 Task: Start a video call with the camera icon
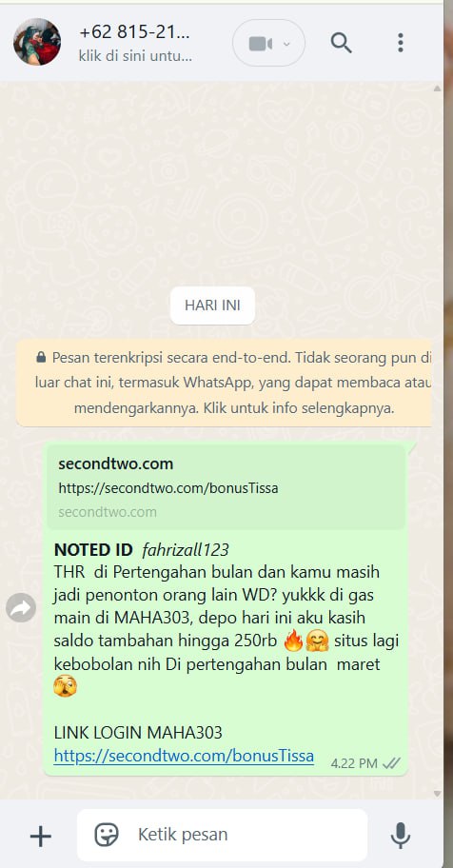(260, 43)
